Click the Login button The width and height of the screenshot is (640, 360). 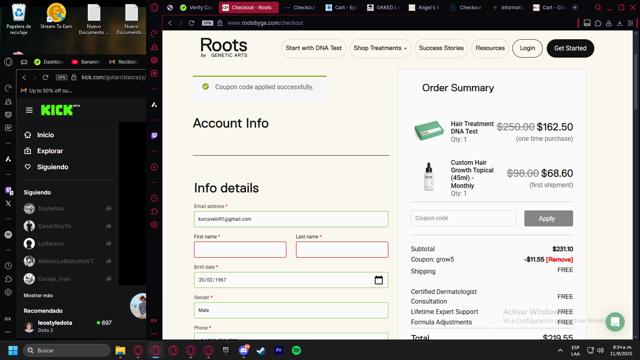click(527, 48)
